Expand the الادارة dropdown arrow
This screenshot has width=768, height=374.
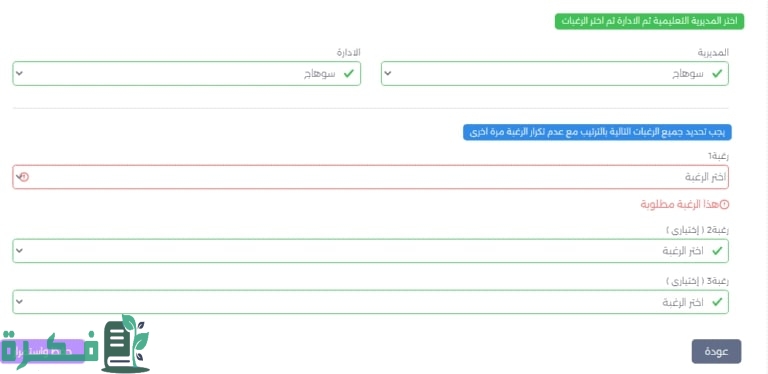(x=19, y=74)
